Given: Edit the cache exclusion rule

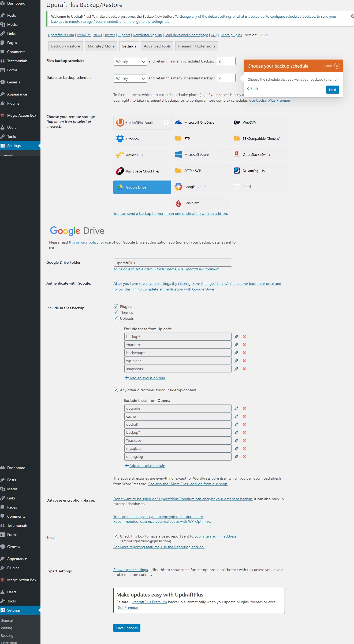Looking at the screenshot, I should point(236,416).
